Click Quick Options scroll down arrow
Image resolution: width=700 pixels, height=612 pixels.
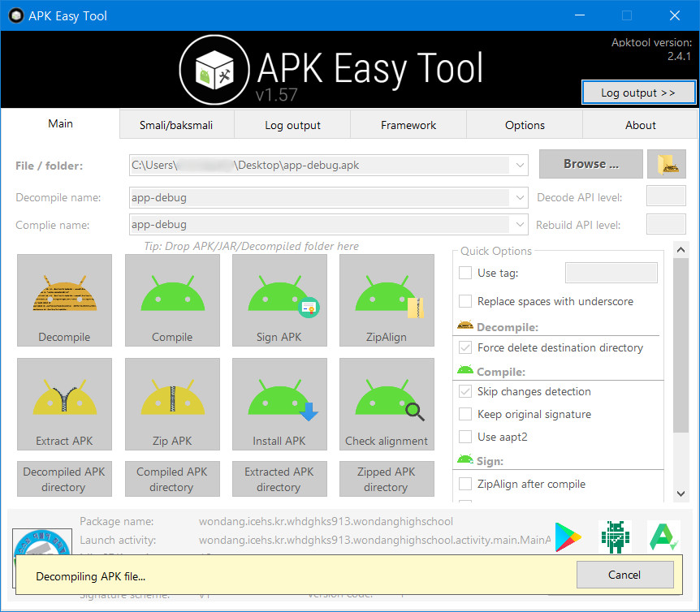coord(681,493)
